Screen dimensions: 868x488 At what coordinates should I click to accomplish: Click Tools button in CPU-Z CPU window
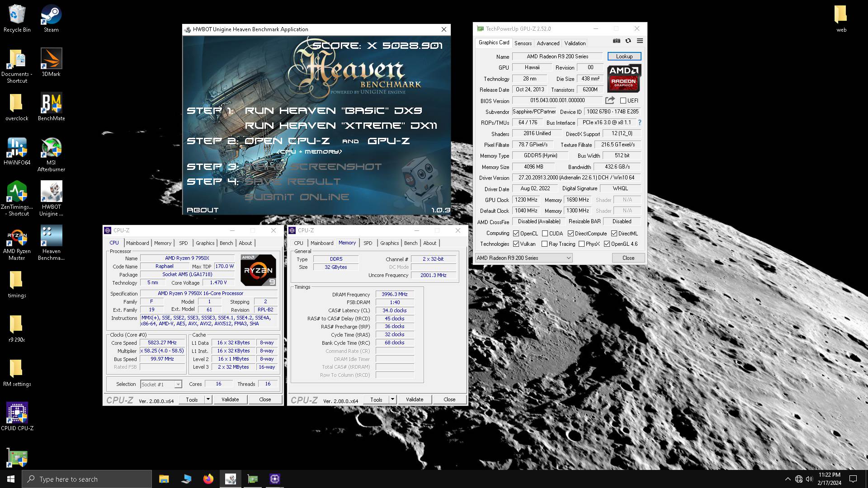(x=192, y=399)
